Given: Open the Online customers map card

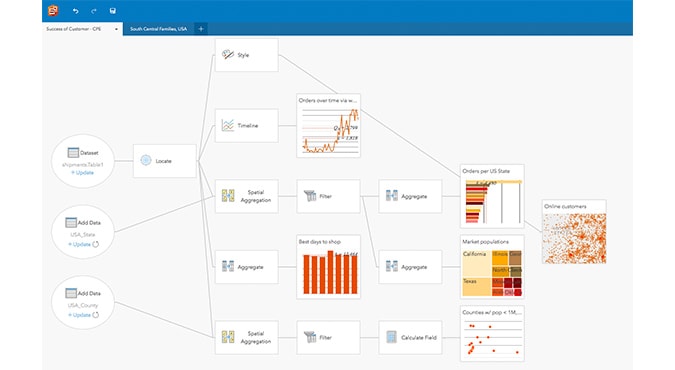Looking at the screenshot, I should tap(574, 232).
